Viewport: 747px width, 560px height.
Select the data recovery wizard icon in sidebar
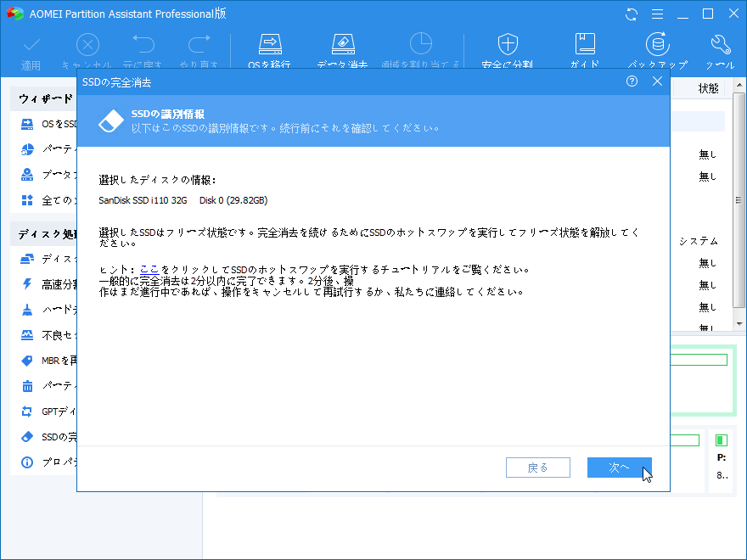coord(27,175)
